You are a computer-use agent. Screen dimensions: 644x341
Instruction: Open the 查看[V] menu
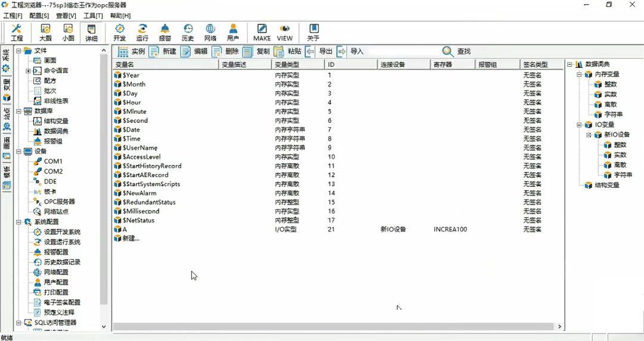[x=66, y=15]
